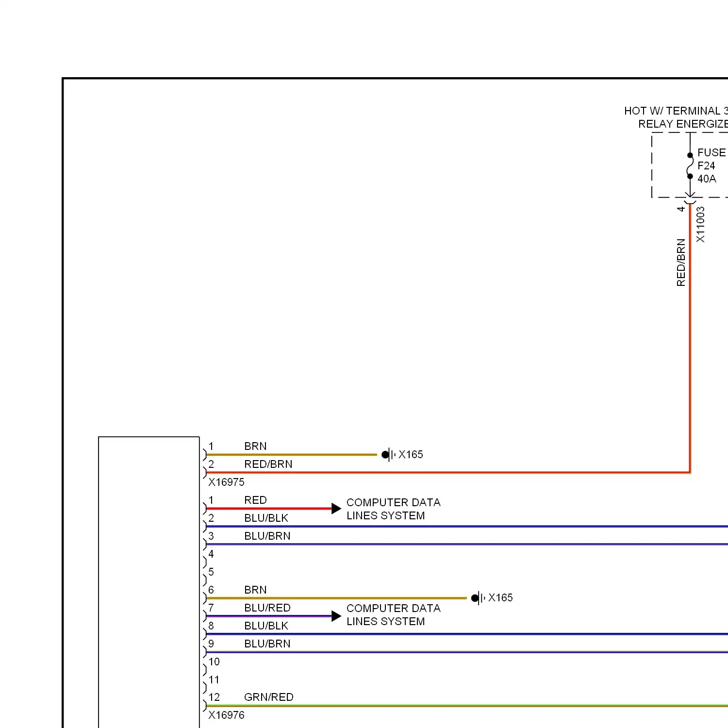Click the COMPUTER DATA LINES SYSTEM text by the BLU/RED wire
728x728 pixels.
click(394, 615)
